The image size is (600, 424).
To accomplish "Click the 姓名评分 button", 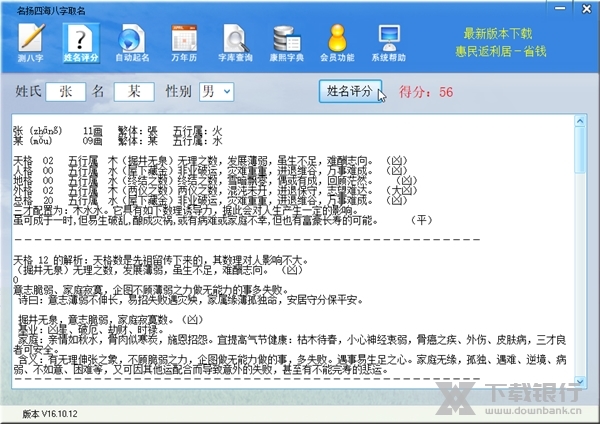I will (350, 91).
